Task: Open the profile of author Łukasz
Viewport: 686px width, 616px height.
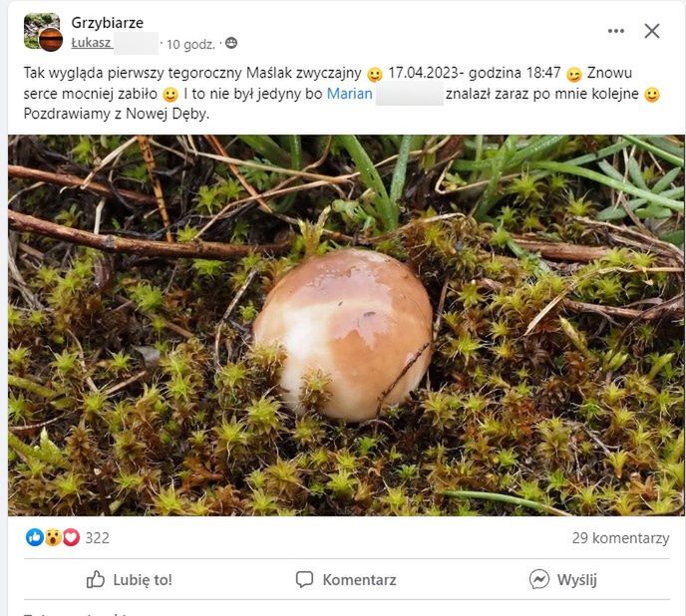Action: pos(92,44)
